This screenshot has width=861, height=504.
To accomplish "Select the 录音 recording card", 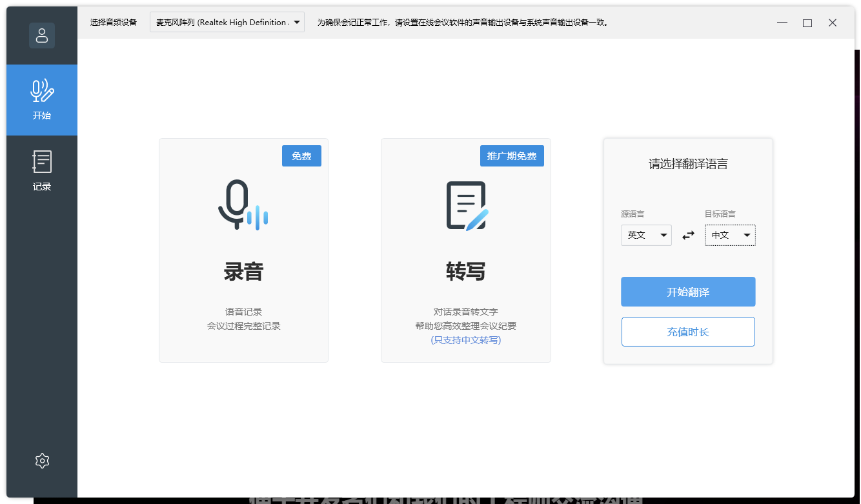I will (243, 271).
